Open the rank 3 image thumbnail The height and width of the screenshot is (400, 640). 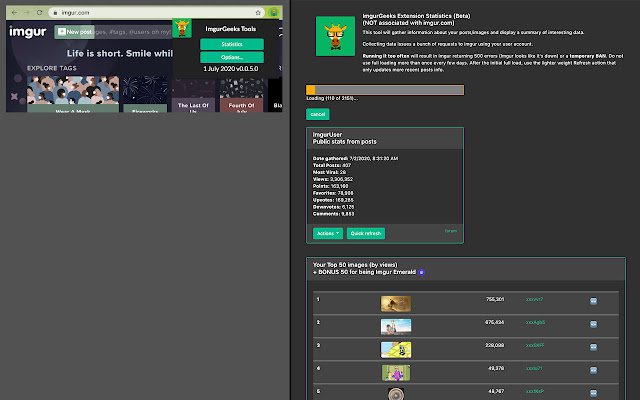point(396,350)
